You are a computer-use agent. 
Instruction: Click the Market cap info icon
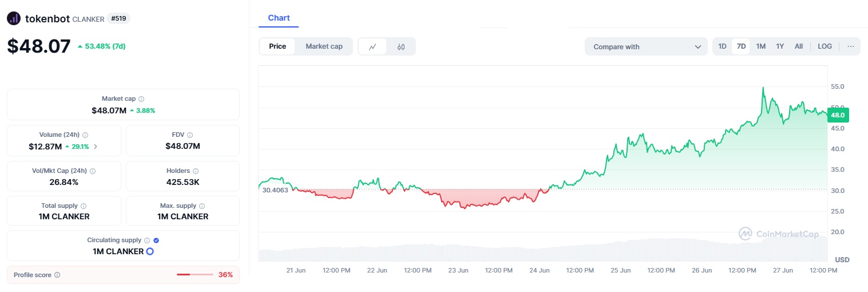tap(141, 99)
